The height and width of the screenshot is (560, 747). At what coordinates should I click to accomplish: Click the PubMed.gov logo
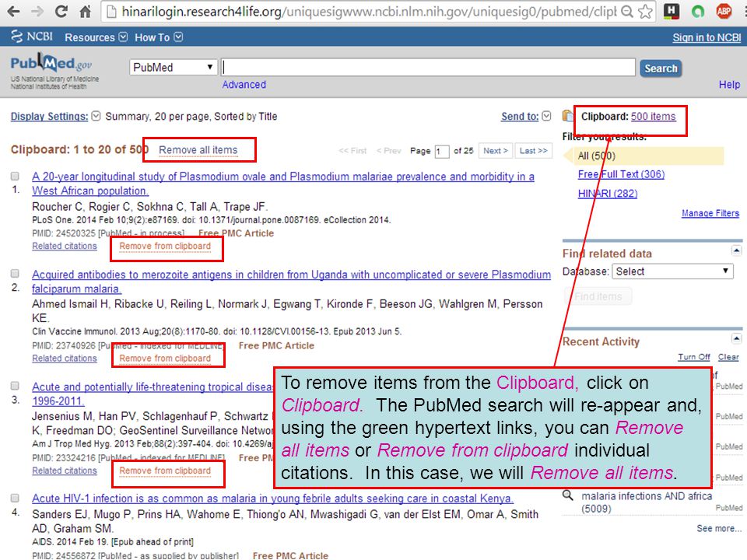51,63
